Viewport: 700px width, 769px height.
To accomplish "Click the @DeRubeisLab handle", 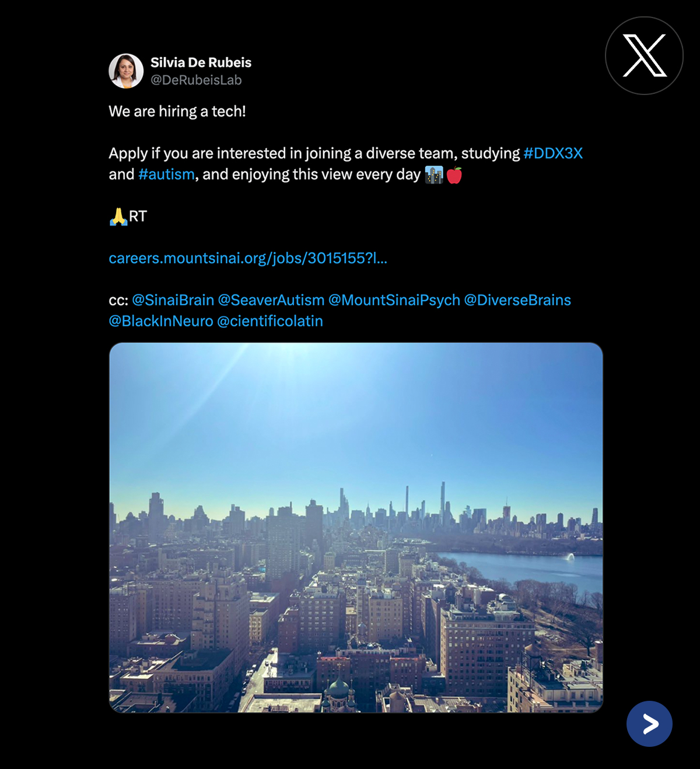I will point(196,80).
